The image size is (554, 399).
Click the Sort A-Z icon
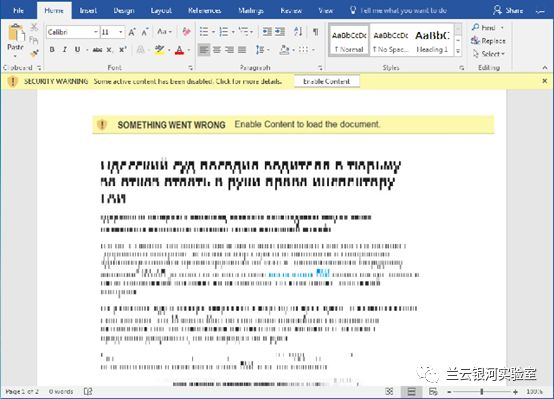(298, 32)
